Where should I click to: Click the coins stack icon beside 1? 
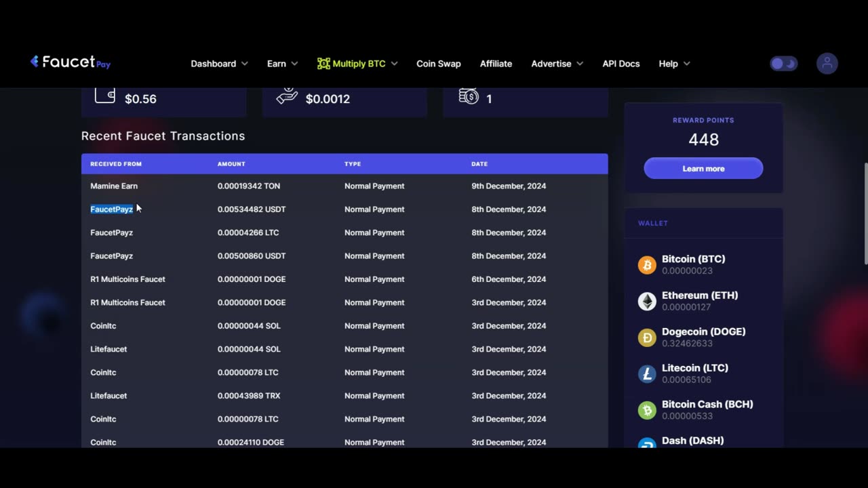469,96
